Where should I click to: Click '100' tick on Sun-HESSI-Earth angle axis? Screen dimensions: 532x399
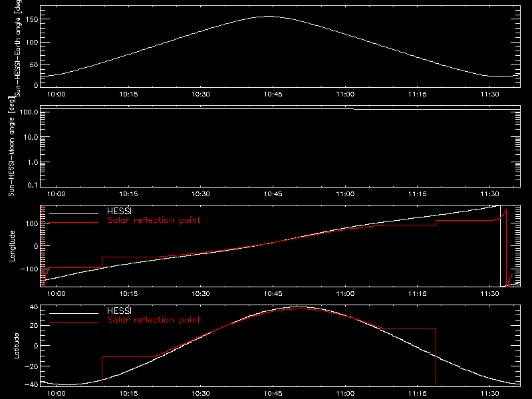[x=33, y=43]
